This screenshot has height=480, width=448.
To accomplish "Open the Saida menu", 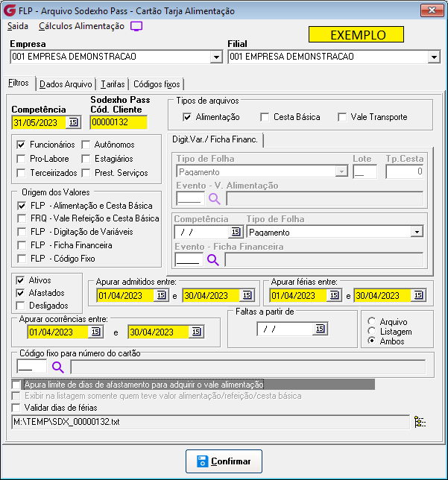I will click(x=18, y=26).
